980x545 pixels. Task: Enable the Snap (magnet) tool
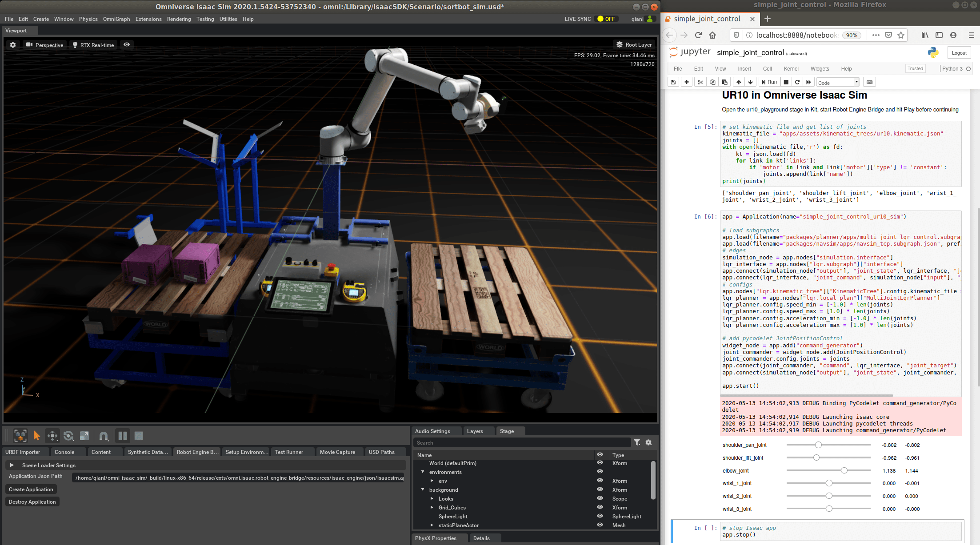pos(103,436)
